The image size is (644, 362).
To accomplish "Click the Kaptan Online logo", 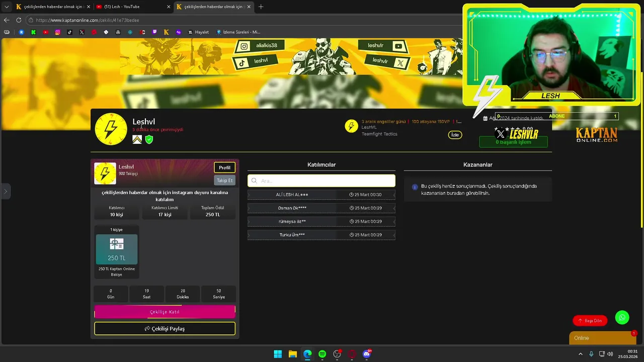I will (x=597, y=135).
